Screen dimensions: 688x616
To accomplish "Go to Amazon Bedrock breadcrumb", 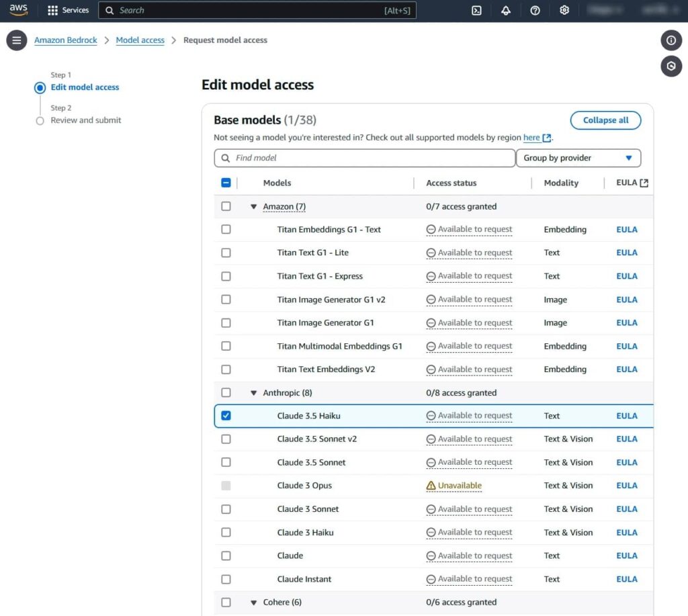I will 66,40.
